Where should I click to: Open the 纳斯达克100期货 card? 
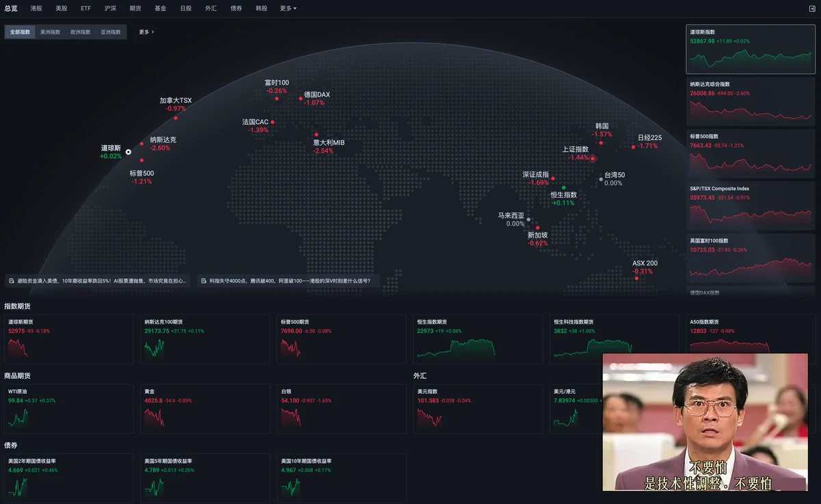(x=205, y=339)
